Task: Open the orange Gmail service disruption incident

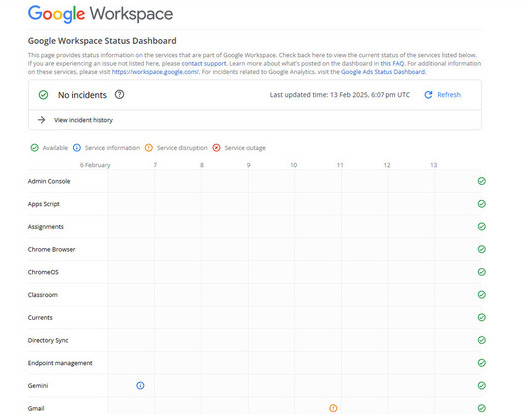Action: (x=333, y=408)
